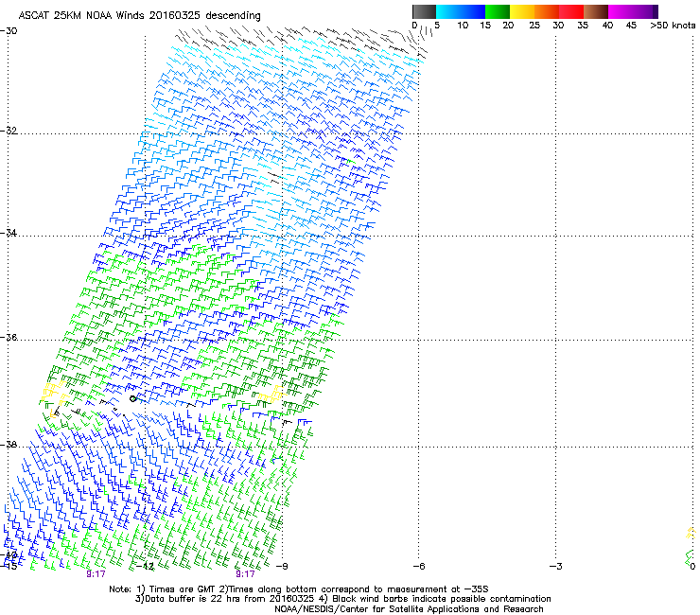This screenshot has width=700, height=615.
Task: Click the plot title 'ASCAT 25KM NOAA Winds 20160325 descending'
Action: pyautogui.click(x=139, y=16)
